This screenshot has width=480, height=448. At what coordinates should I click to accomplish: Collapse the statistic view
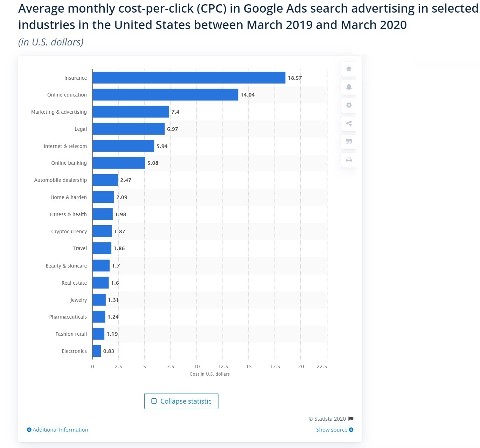[x=181, y=401]
